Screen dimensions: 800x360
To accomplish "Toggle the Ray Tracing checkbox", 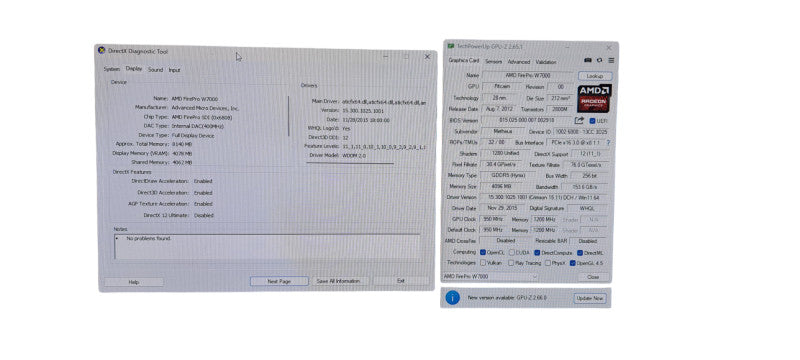I will tap(511, 263).
